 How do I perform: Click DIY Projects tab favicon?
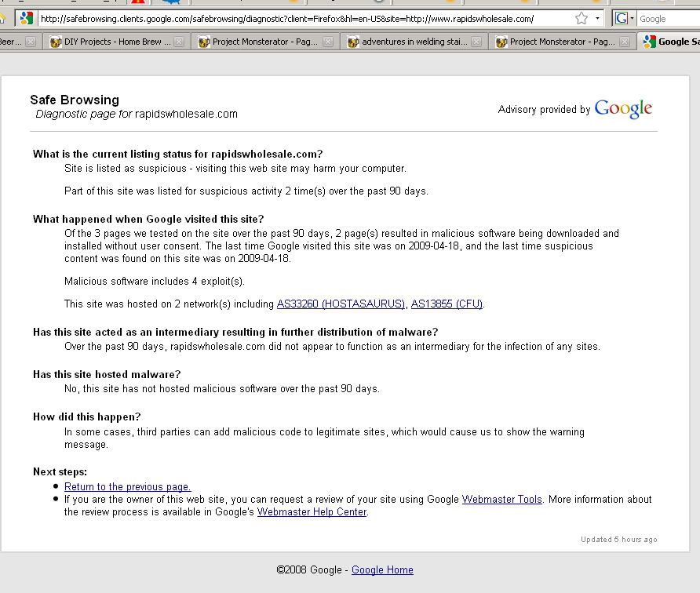(56, 42)
